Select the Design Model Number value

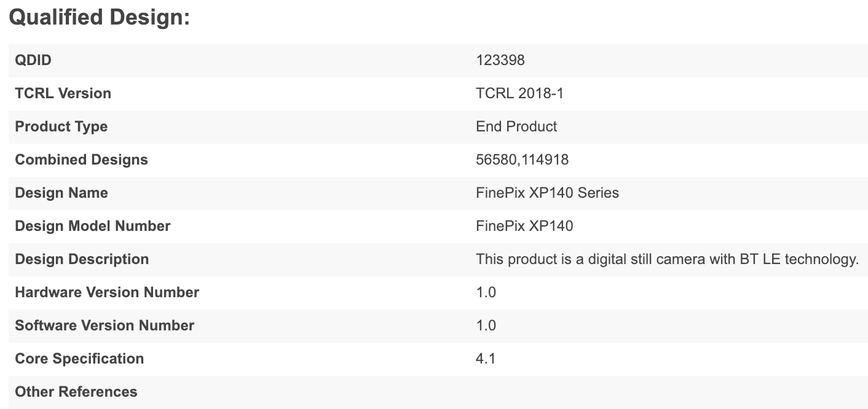coord(524,226)
